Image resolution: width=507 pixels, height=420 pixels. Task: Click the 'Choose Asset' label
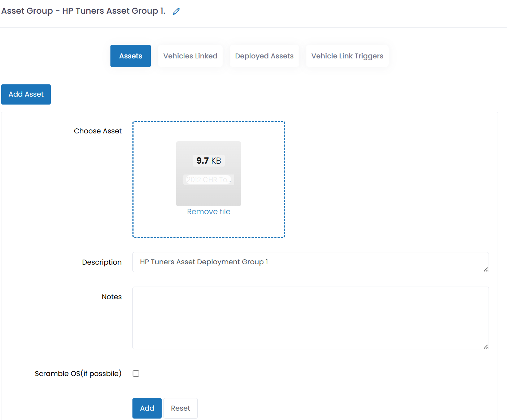click(98, 131)
